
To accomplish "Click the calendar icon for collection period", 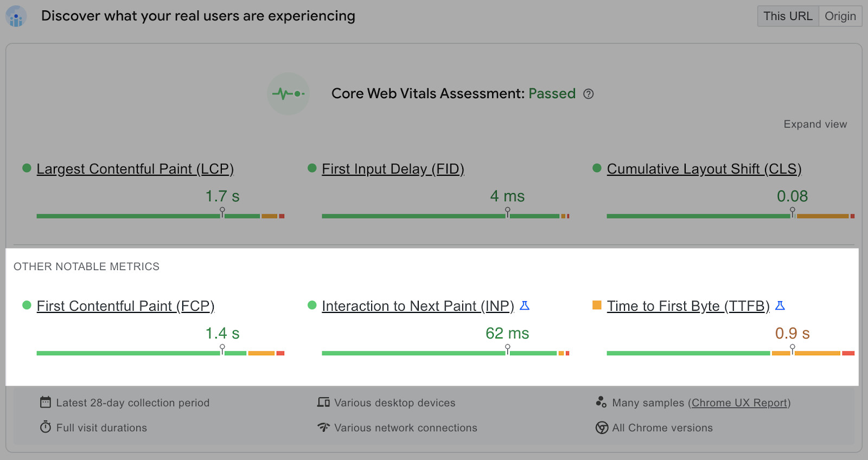I will (x=46, y=402).
